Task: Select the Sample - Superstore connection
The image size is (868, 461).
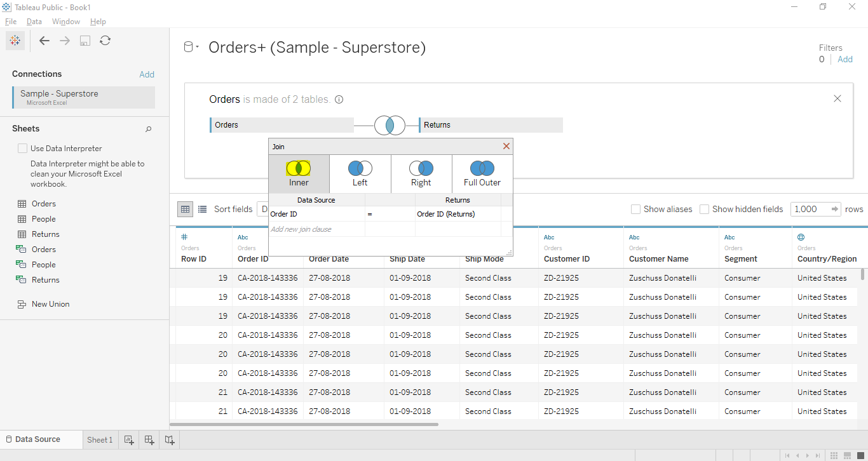Action: click(x=84, y=97)
